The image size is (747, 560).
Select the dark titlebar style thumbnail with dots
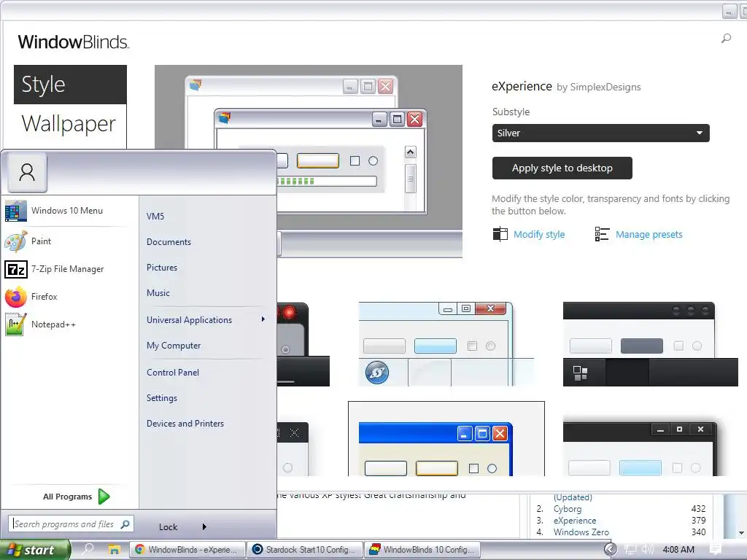tap(650, 344)
